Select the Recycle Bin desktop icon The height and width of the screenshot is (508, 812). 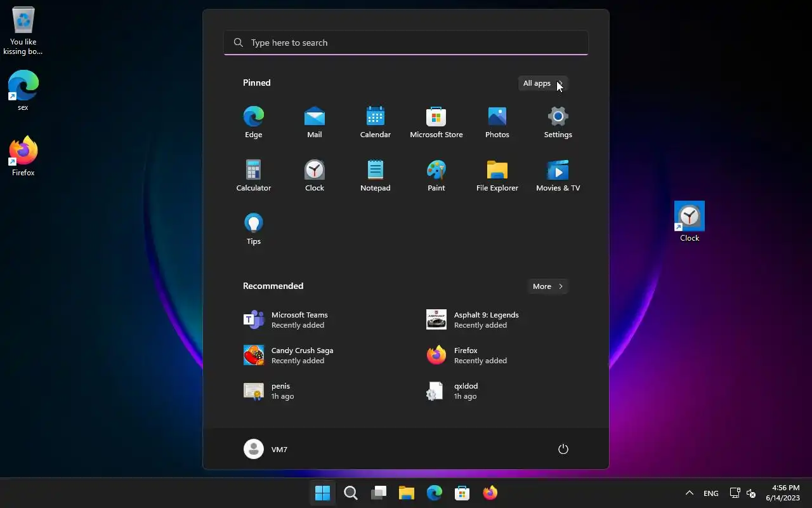[x=23, y=31]
